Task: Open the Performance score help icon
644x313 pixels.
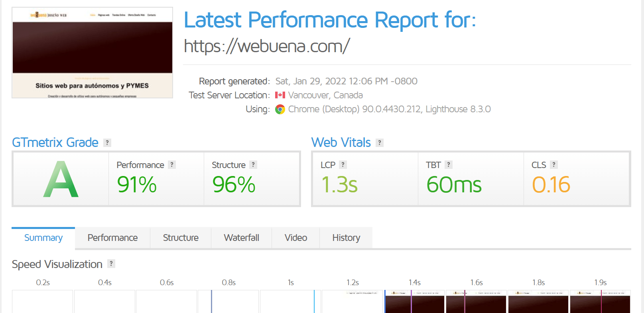Action: [172, 164]
